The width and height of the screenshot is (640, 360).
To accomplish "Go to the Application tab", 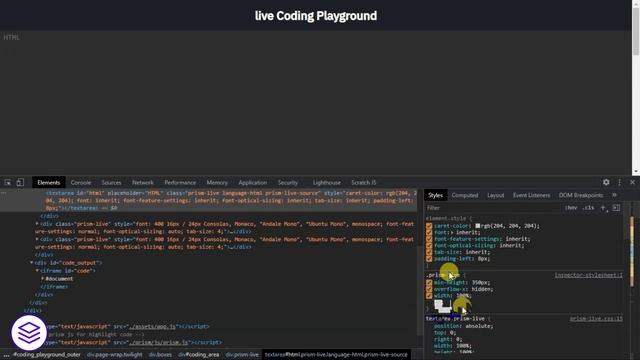I will tap(253, 182).
